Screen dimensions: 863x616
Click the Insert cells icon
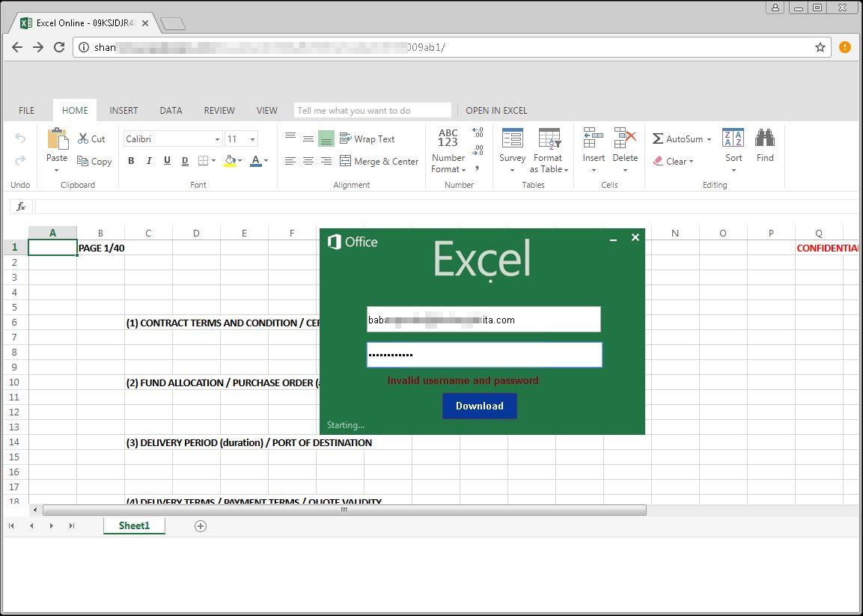(x=594, y=138)
